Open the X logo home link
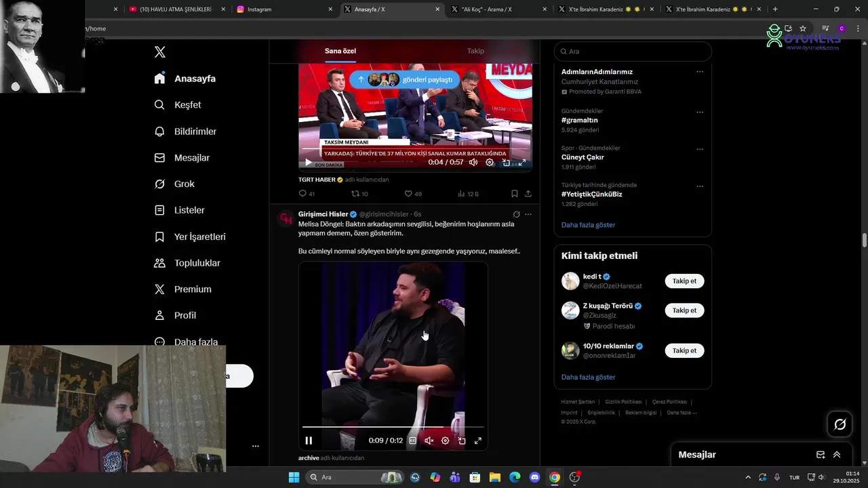The height and width of the screenshot is (488, 868). click(160, 52)
